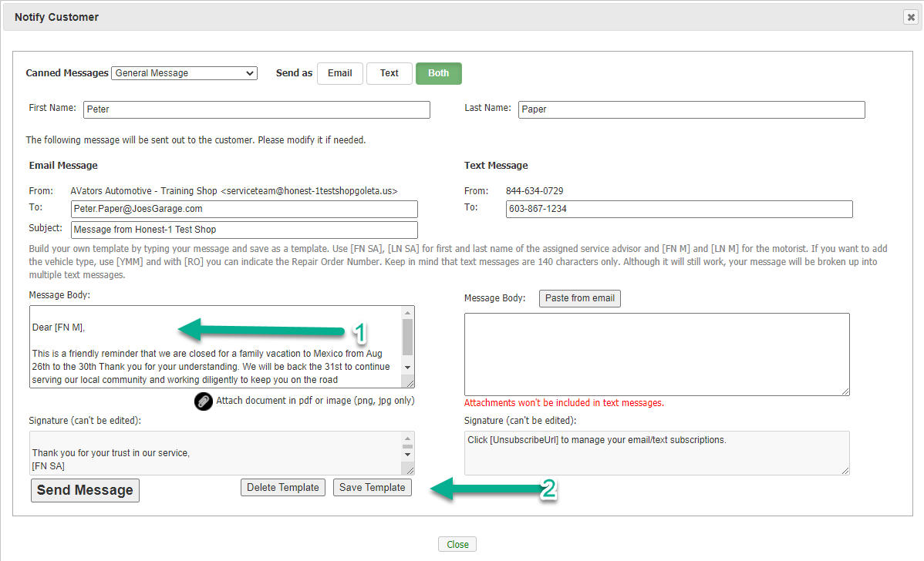
Task: Click inside the text Message Body box
Action: click(x=656, y=354)
